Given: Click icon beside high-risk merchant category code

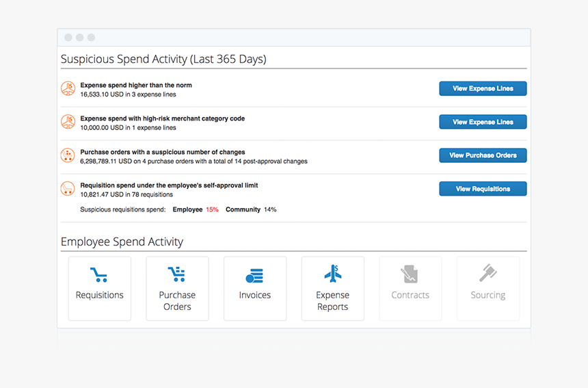Looking at the screenshot, I should point(68,122).
